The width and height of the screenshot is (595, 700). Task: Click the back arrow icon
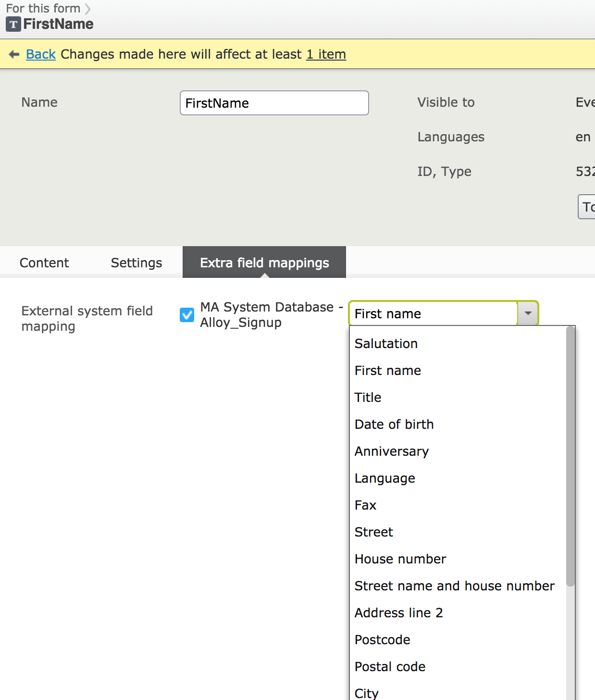pyautogui.click(x=14, y=54)
